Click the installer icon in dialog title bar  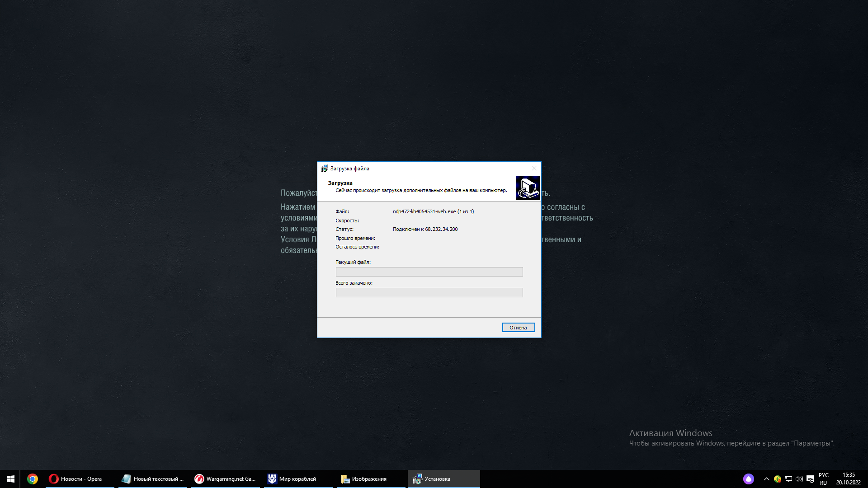pyautogui.click(x=325, y=169)
